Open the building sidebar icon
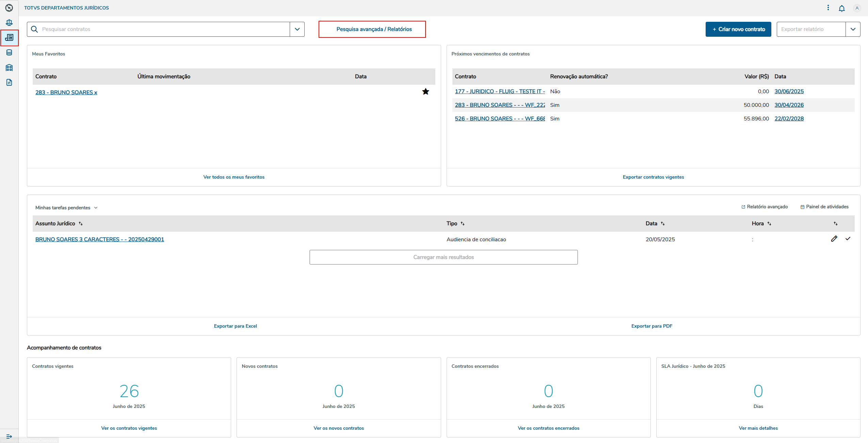 coord(9,67)
